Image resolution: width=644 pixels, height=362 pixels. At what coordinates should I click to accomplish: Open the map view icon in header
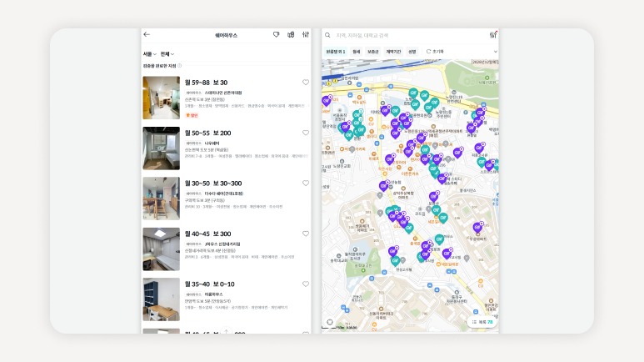(291, 35)
